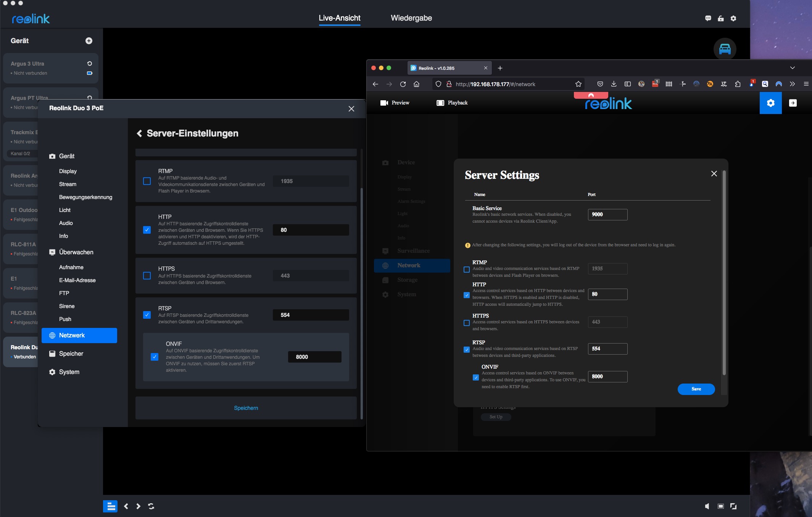Enable the RTMP checkbox in Server-Einstellungen
Screen dimensions: 812x517
(x=147, y=181)
